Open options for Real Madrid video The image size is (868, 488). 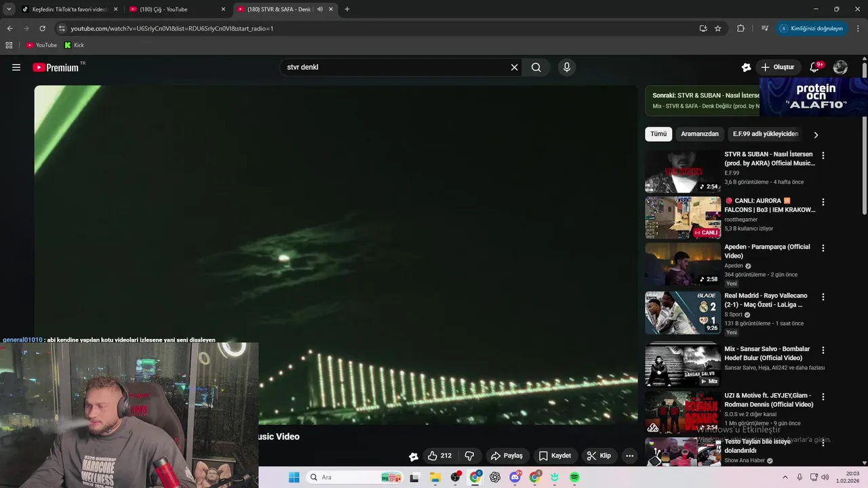click(823, 297)
